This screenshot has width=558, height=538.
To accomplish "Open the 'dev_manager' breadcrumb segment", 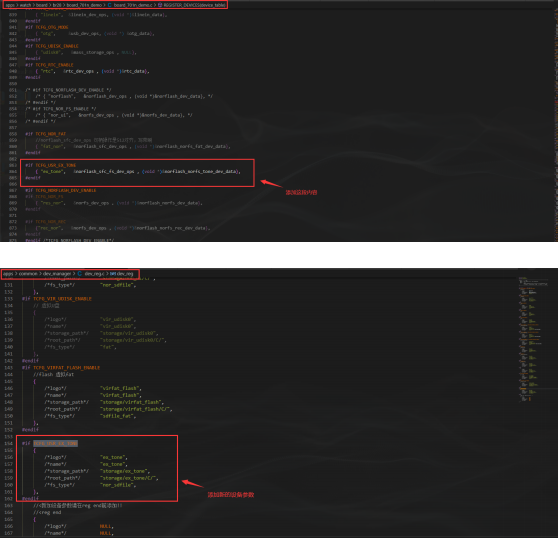I will click(57, 274).
